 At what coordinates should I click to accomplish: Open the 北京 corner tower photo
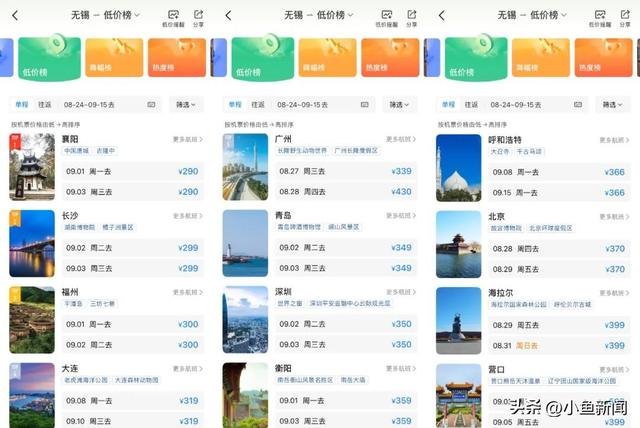pyautogui.click(x=458, y=244)
